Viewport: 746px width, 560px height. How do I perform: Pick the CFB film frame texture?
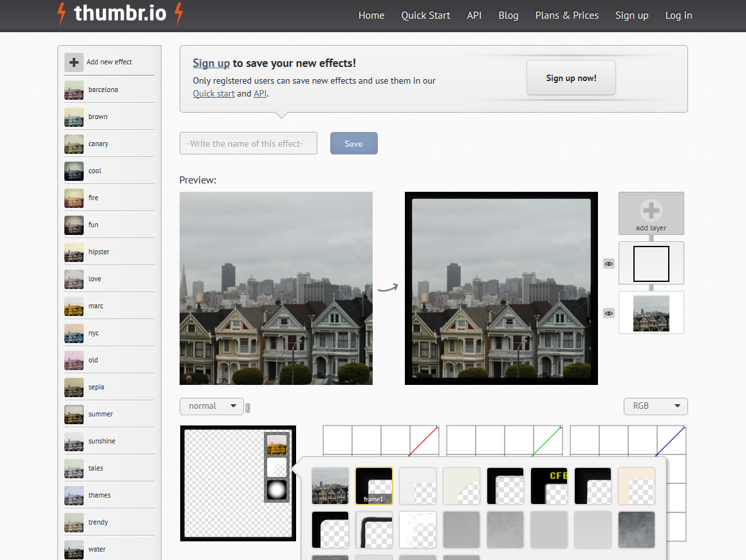[549, 486]
